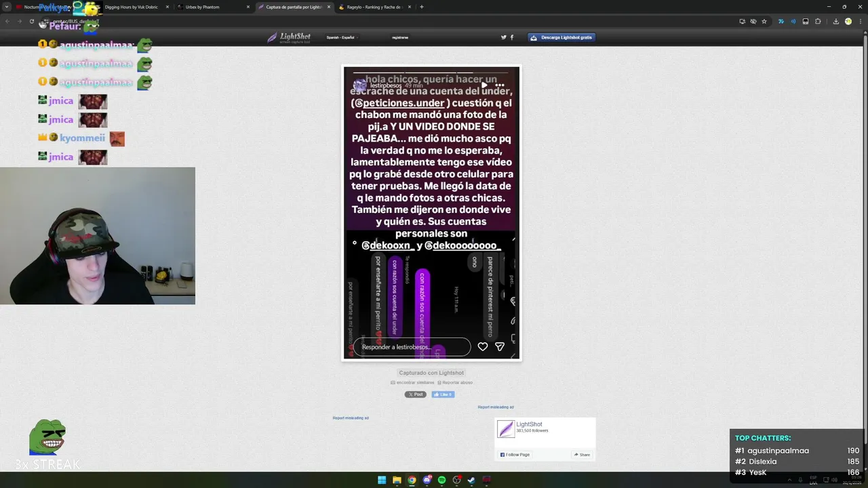The height and width of the screenshot is (488, 868).
Task: Close the 'Urbex by Phantom' tab
Action: click(248, 7)
